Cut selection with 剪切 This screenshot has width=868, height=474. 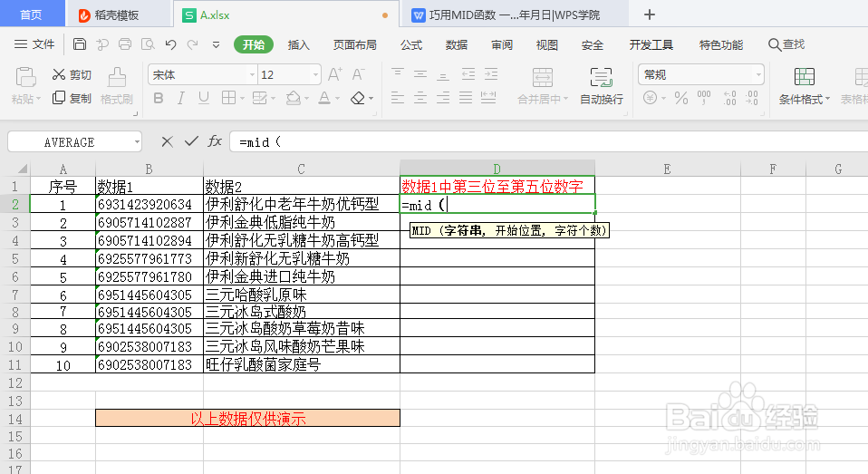pyautogui.click(x=72, y=74)
